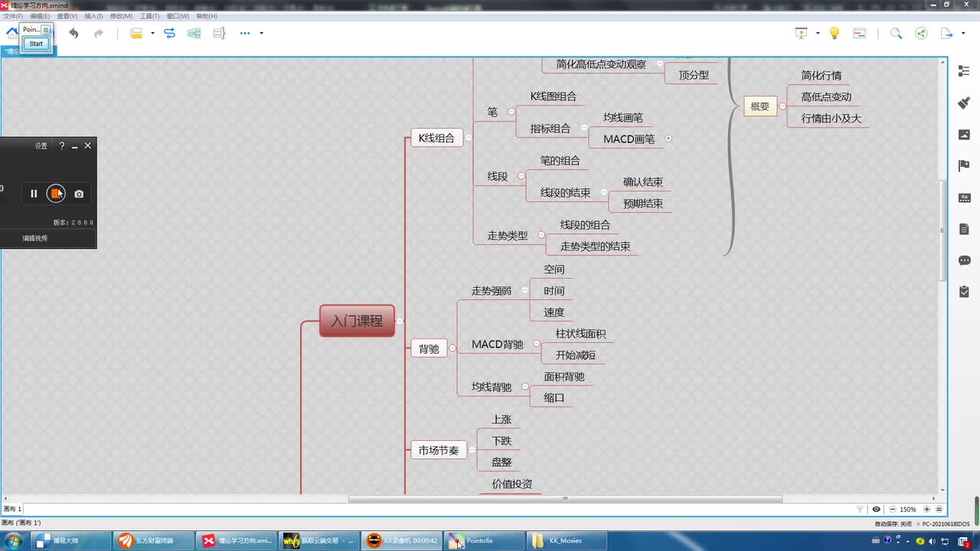Redo the last action
980x551 pixels.
click(99, 33)
